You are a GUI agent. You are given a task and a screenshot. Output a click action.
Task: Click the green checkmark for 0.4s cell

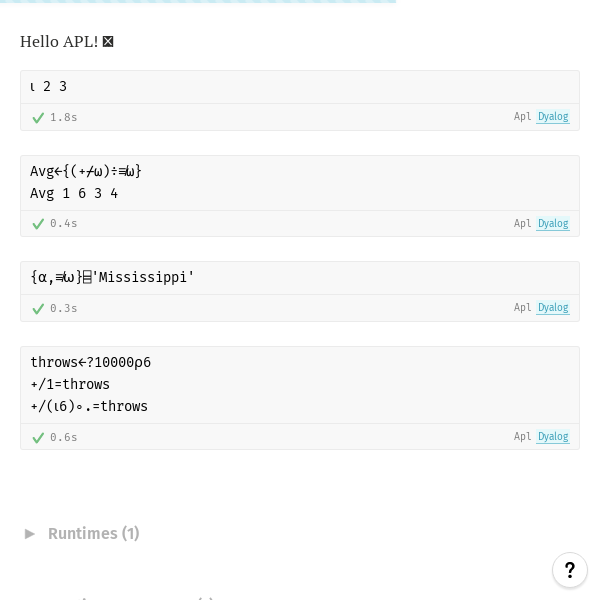[x=38, y=224]
